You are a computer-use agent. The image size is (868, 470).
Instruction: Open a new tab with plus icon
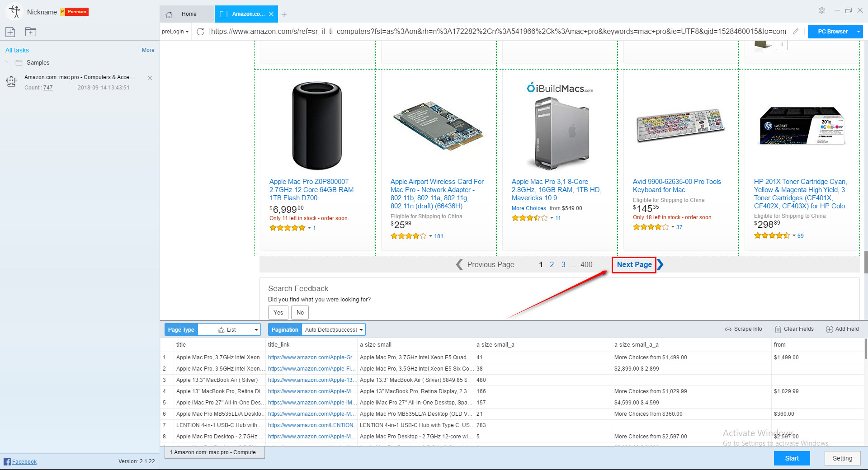(x=284, y=14)
